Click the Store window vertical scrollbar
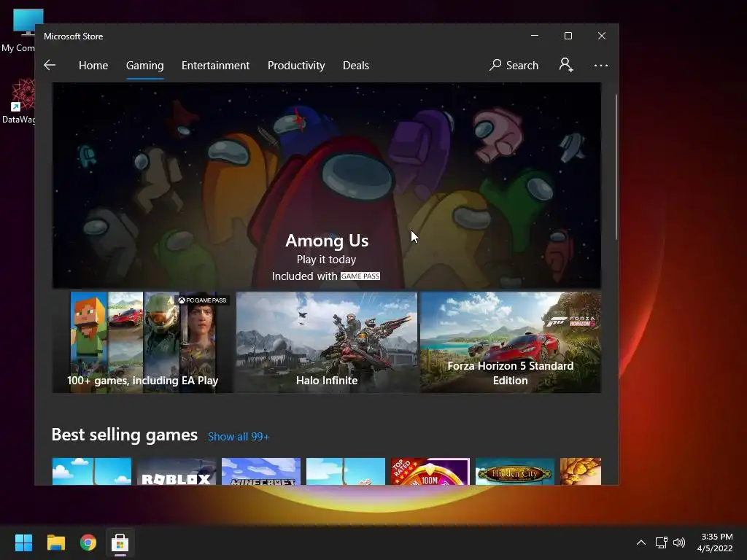The width and height of the screenshot is (747, 560). tap(616, 167)
